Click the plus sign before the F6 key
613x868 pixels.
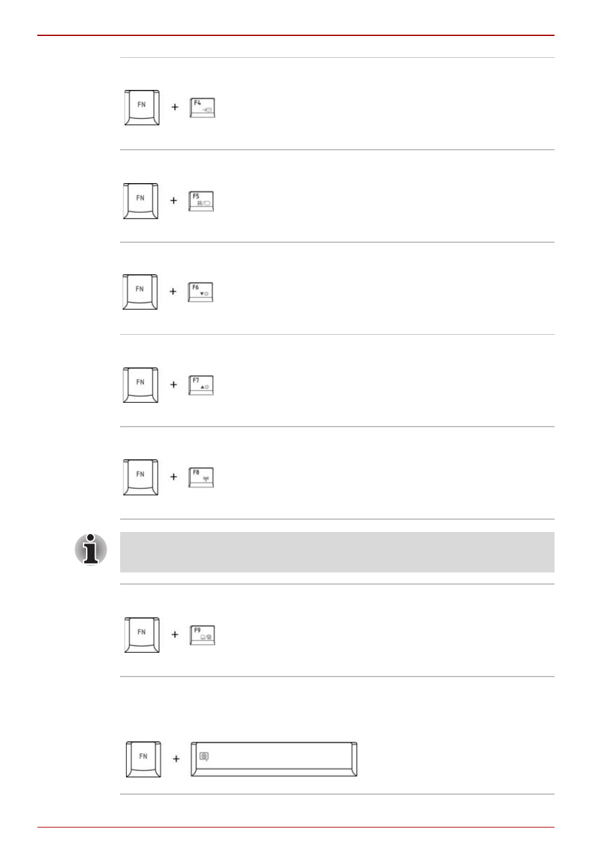[173, 291]
